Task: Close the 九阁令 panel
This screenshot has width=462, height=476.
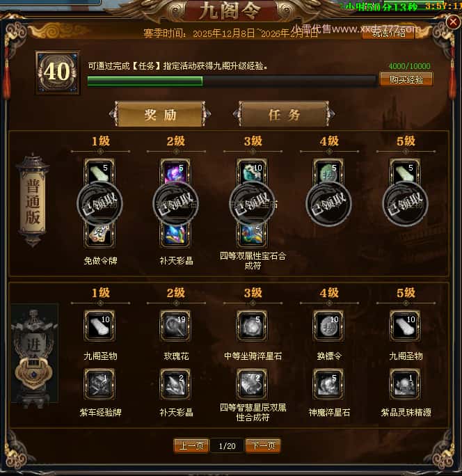Action: click(453, 22)
